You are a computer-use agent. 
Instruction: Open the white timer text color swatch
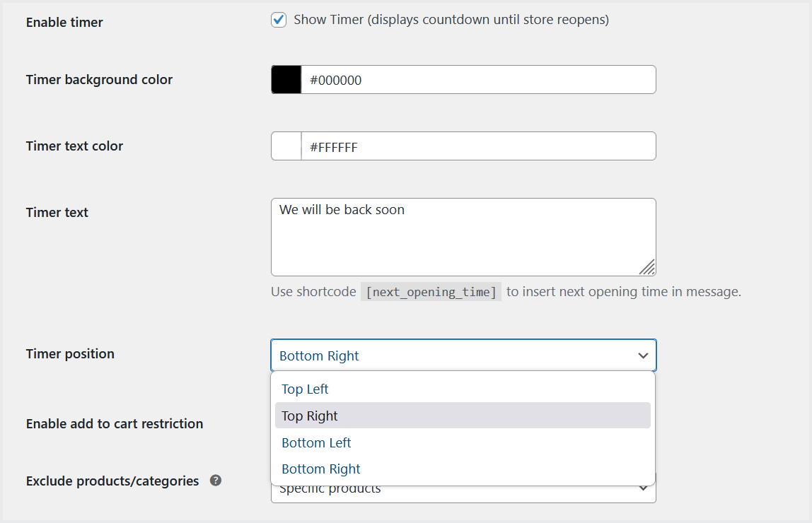pyautogui.click(x=286, y=146)
